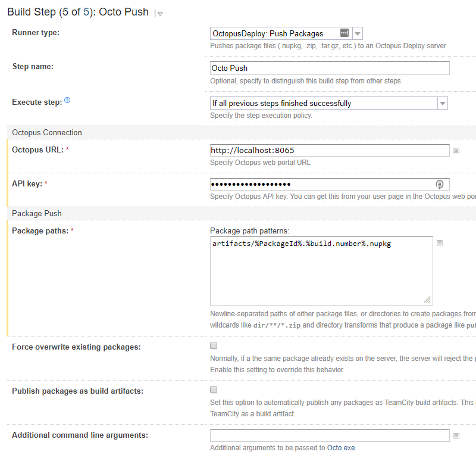
Task: Open the Execute step help icon
Action: click(67, 101)
